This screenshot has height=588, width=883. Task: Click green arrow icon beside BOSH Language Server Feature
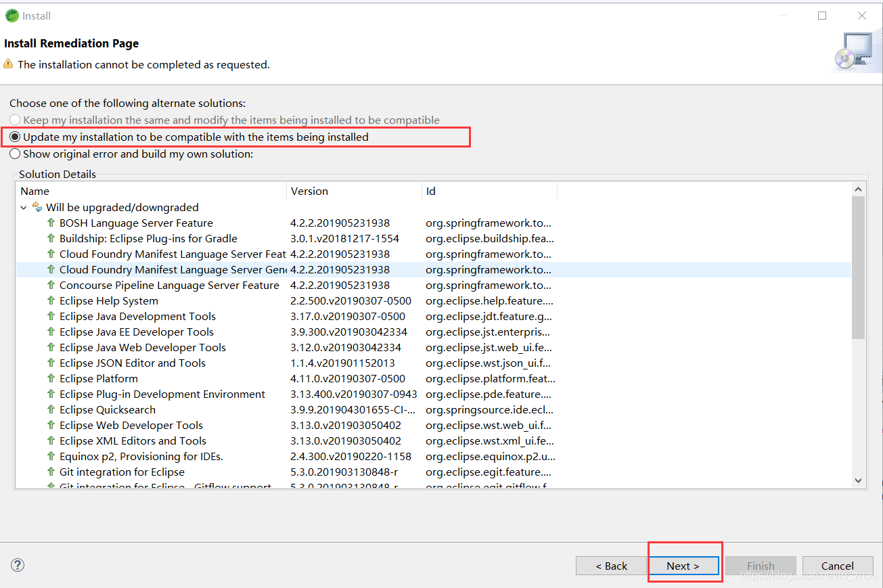(51, 223)
